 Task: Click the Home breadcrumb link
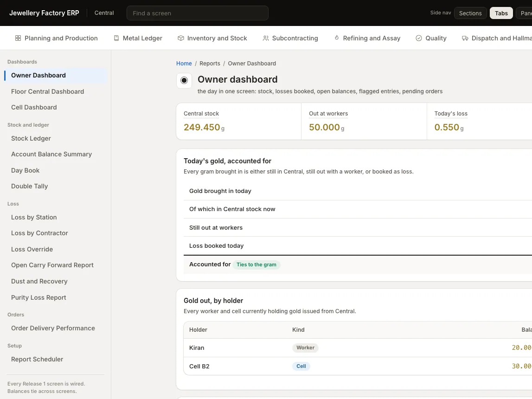[184, 64]
